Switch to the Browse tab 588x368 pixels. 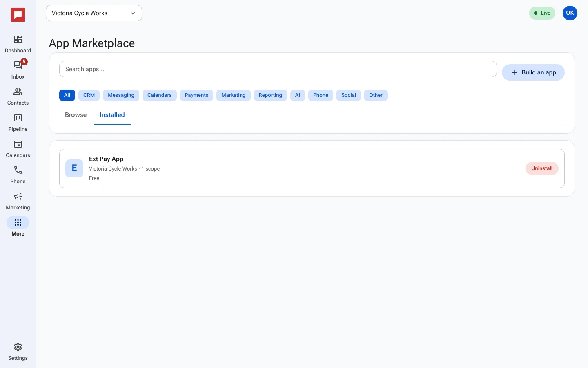(76, 115)
